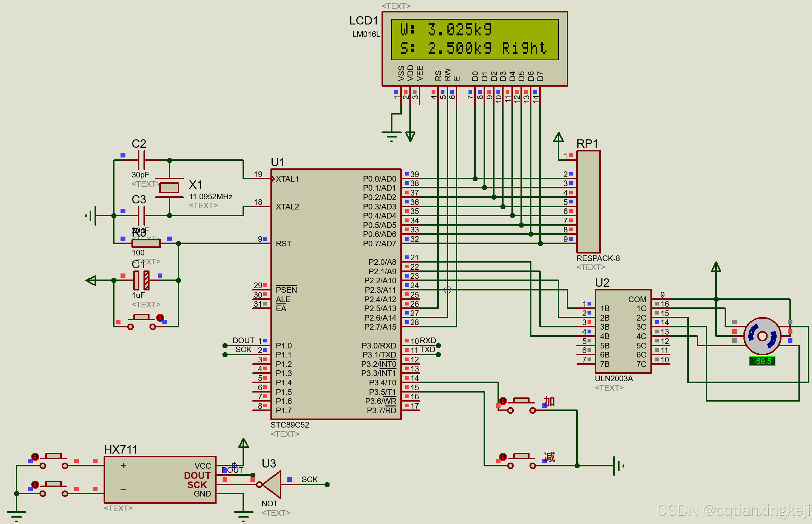This screenshot has height=524, width=812.
Task: Click the SCK terminal label by U3
Action: [x=309, y=479]
